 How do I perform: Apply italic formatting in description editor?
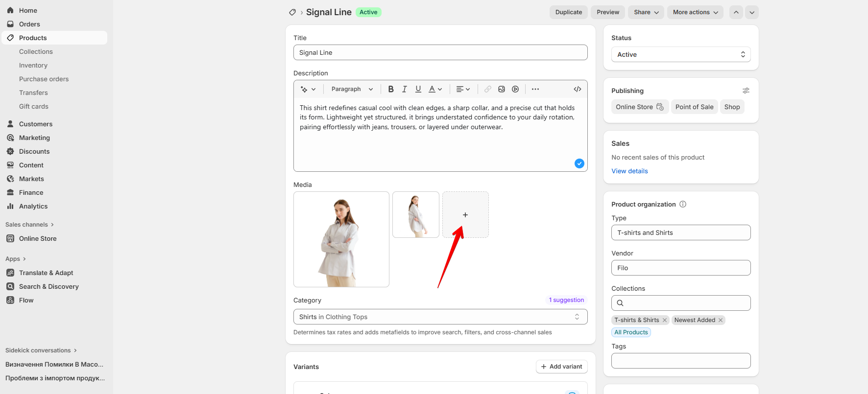[x=404, y=89]
